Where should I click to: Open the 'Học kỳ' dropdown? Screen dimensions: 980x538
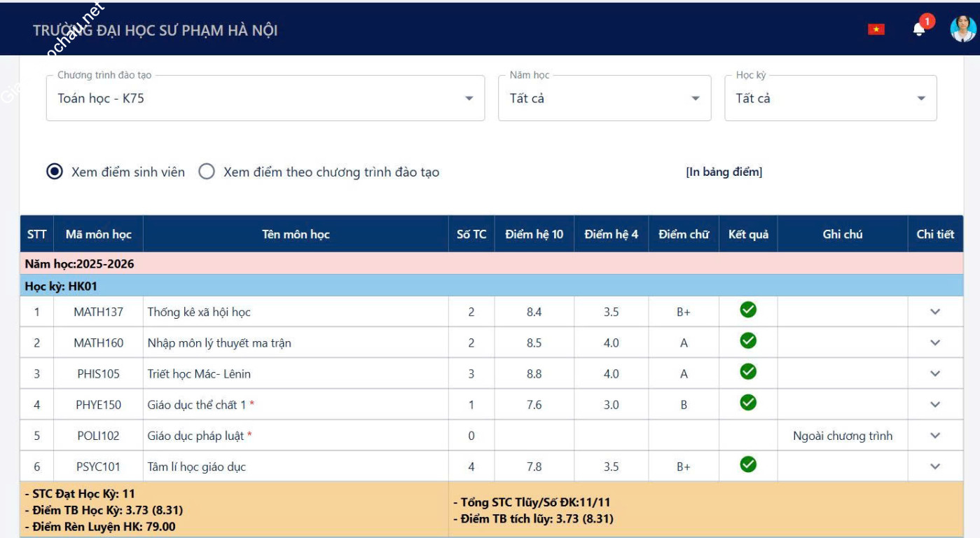830,99
